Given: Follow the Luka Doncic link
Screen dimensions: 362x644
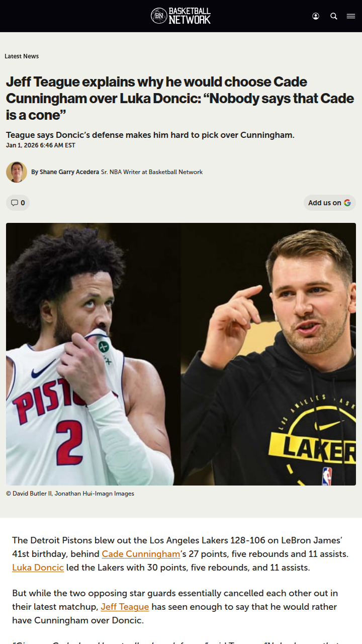Looking at the screenshot, I should point(38,568).
